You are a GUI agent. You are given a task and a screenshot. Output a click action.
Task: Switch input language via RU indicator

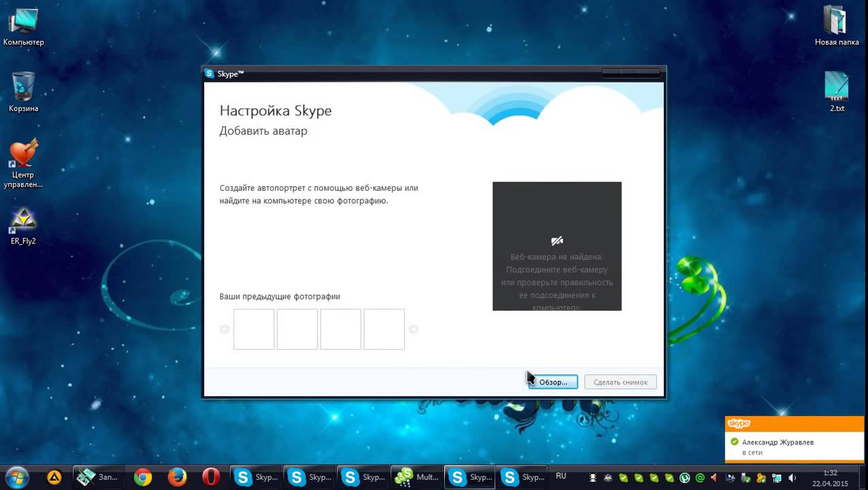click(561, 476)
